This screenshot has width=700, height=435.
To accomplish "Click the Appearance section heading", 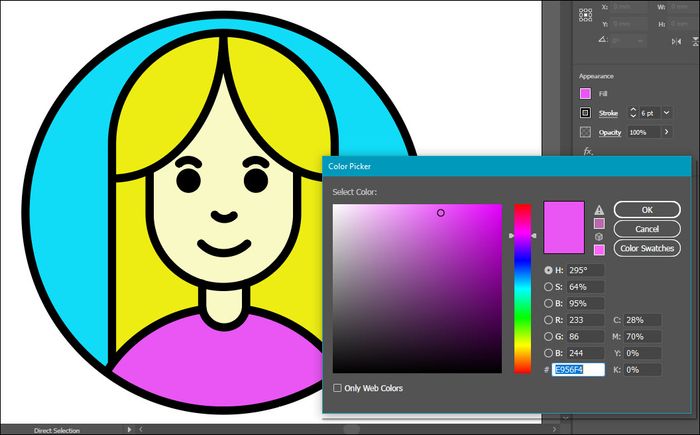I will coord(596,76).
